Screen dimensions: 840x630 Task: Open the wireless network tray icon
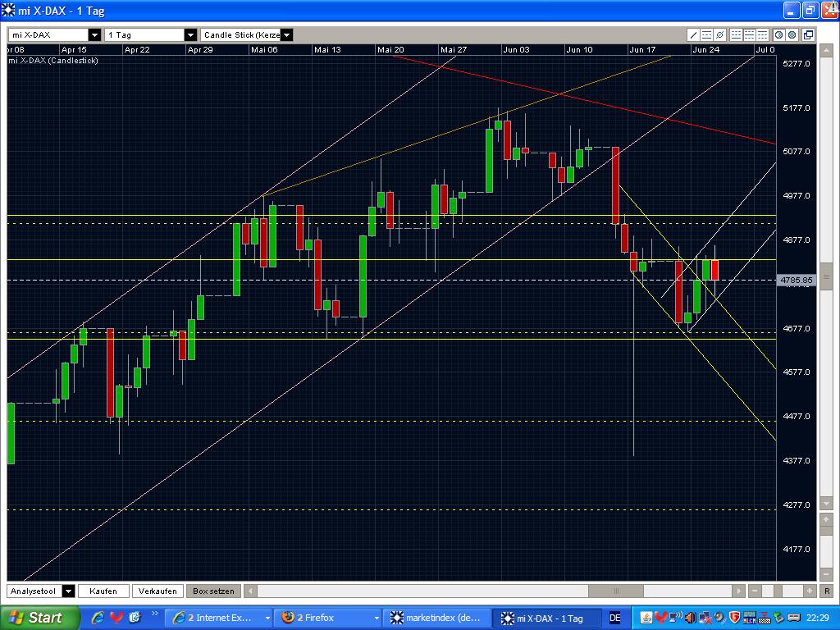[x=676, y=618]
